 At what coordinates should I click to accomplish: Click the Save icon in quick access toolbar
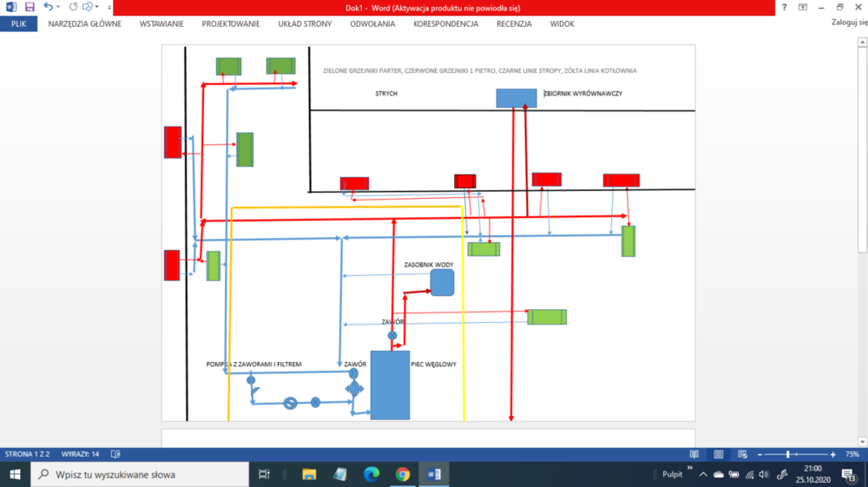click(x=30, y=7)
